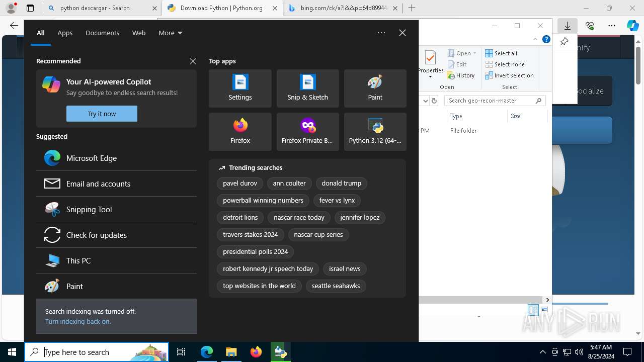The width and height of the screenshot is (644, 362).
Task: Open new Edge browser tab
Action: (412, 8)
